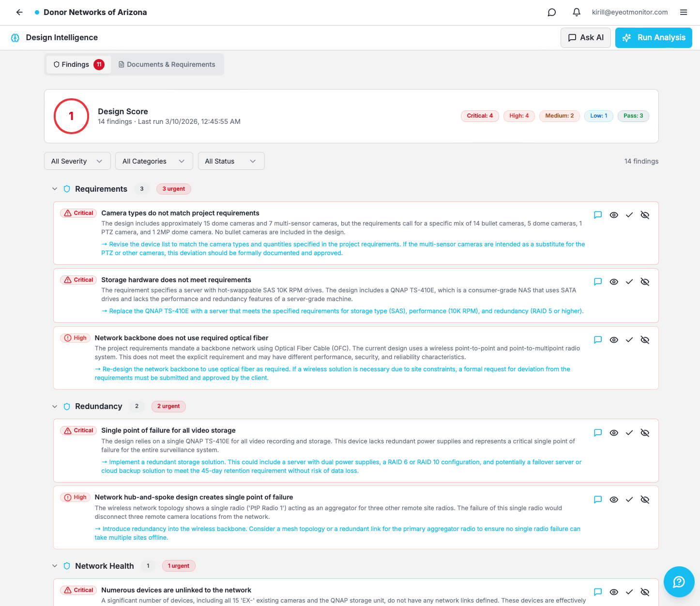Collapse the Requirements section

point(55,189)
